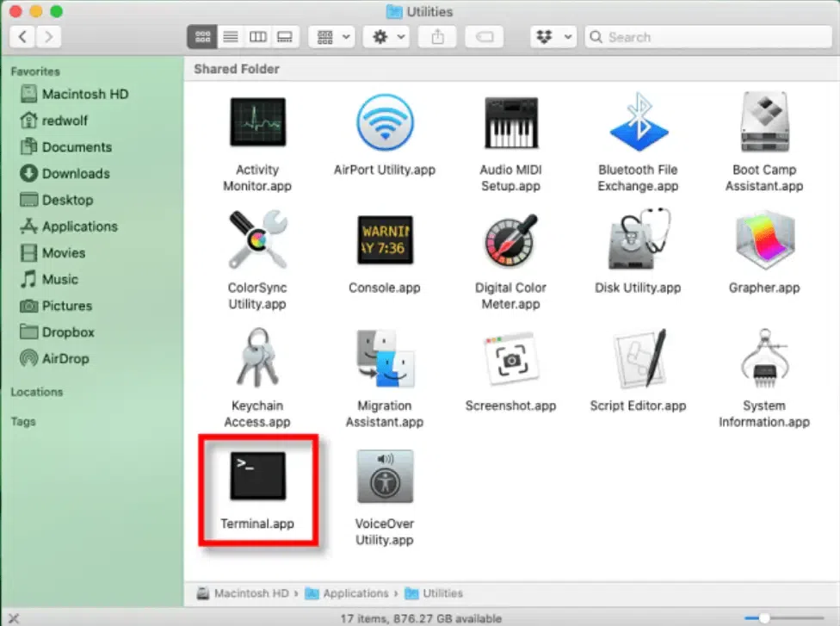
Task: Click Boot Camp Assistant.app icon
Action: point(764,123)
